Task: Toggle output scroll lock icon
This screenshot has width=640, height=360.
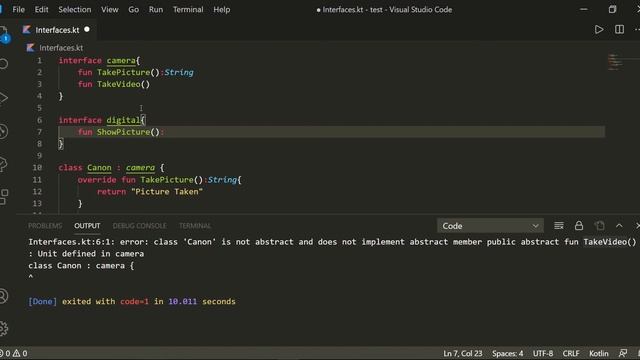Action: [579, 226]
